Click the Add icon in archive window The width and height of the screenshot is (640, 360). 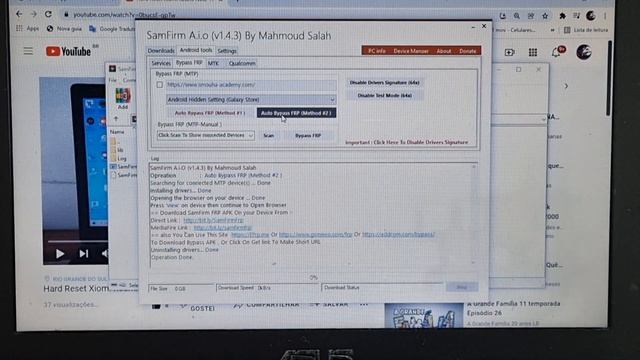tap(122, 98)
